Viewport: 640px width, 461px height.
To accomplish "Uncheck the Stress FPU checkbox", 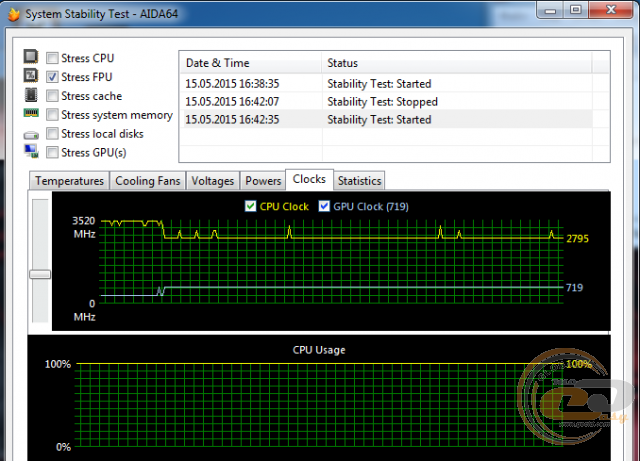I will point(52,77).
